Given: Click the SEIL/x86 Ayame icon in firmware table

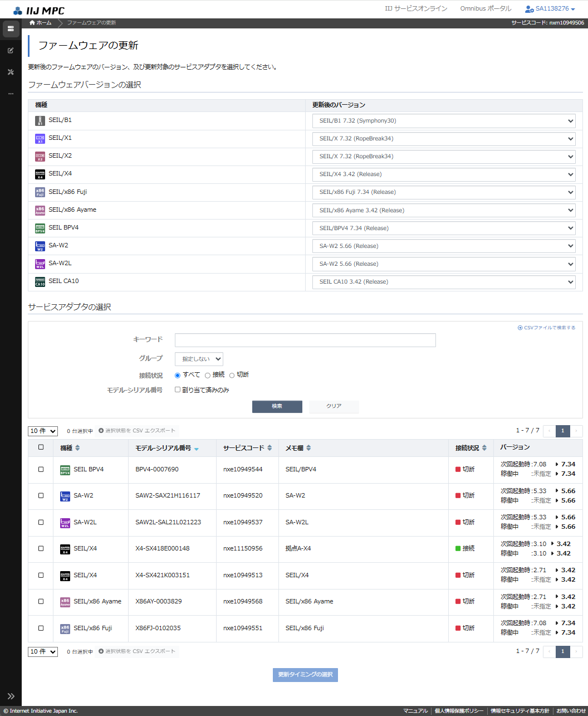Looking at the screenshot, I should click(40, 211).
